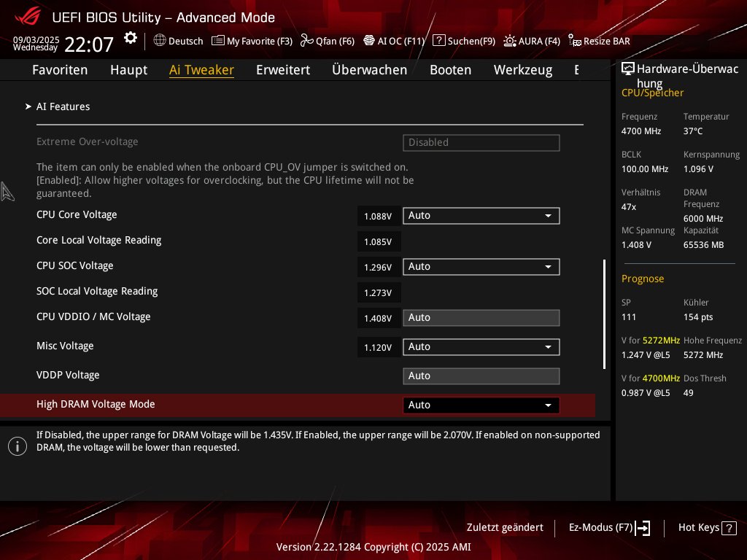Select the CPU Core Voltage label
747x560 pixels.
(77, 215)
